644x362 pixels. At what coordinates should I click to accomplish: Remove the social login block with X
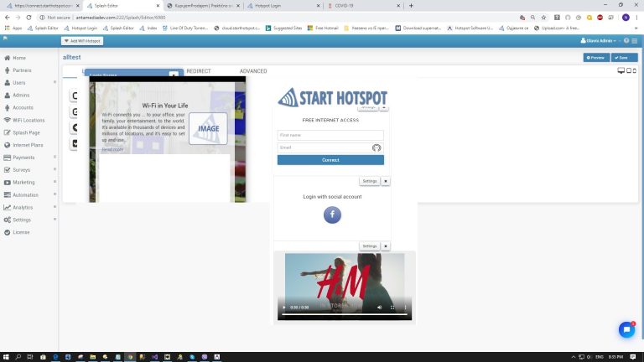click(386, 181)
